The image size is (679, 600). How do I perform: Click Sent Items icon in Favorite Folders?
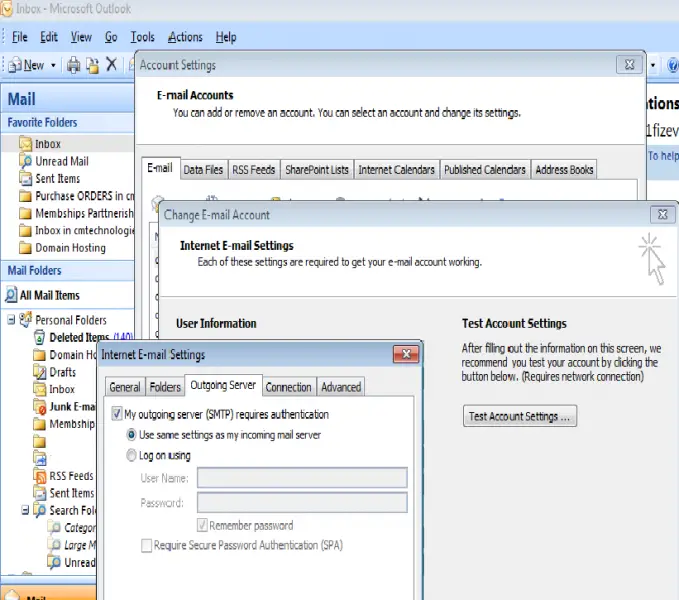(x=26, y=178)
